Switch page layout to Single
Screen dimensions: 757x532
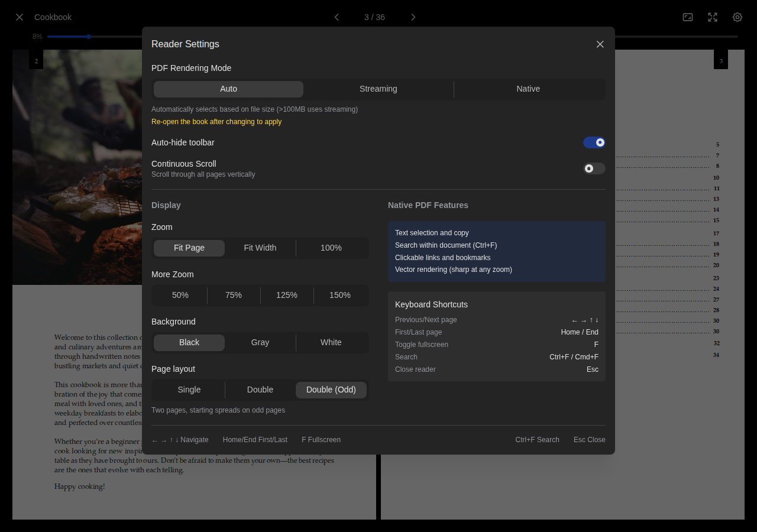coord(189,390)
